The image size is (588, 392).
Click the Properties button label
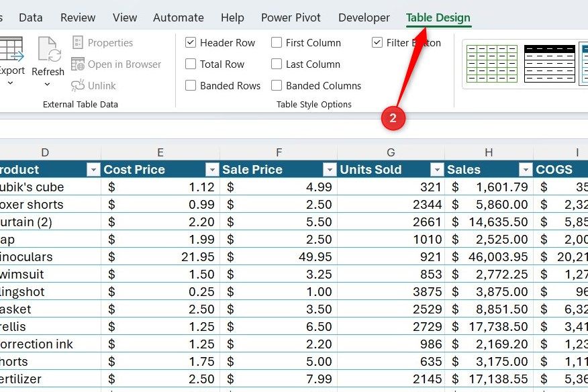[110, 43]
